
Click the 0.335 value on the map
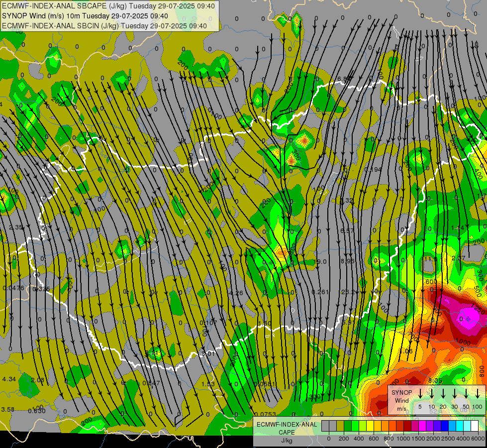point(41,289)
